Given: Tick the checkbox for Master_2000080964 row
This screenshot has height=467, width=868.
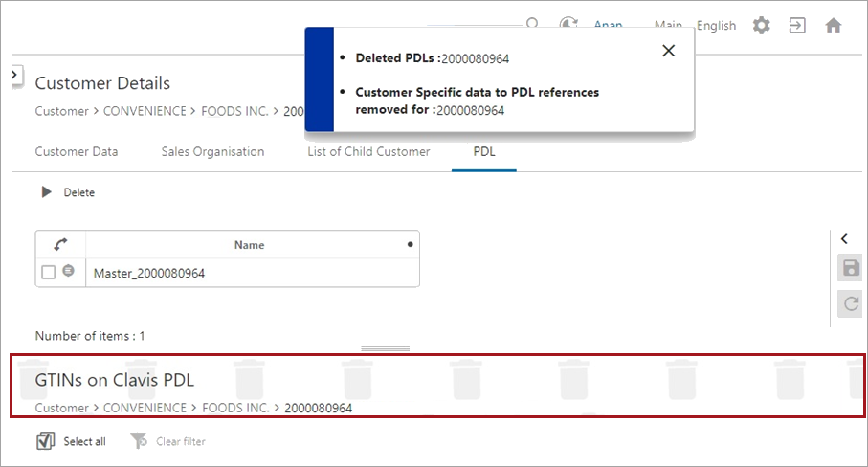Looking at the screenshot, I should tap(49, 273).
